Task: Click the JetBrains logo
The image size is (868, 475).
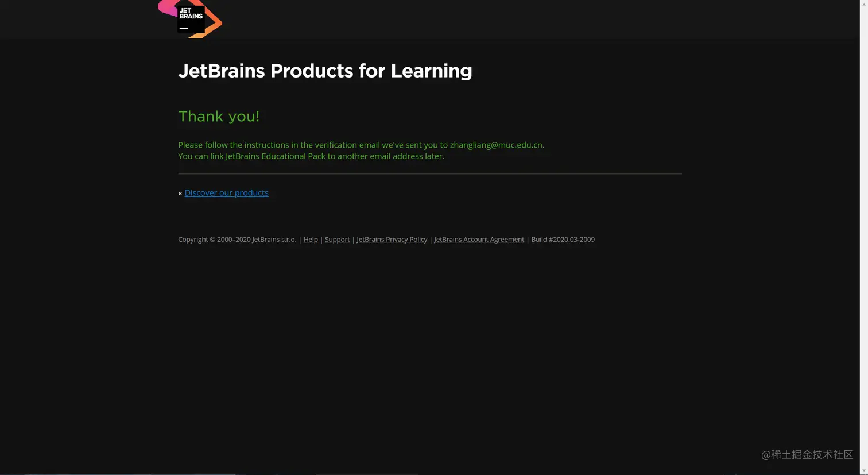Action: (190, 19)
